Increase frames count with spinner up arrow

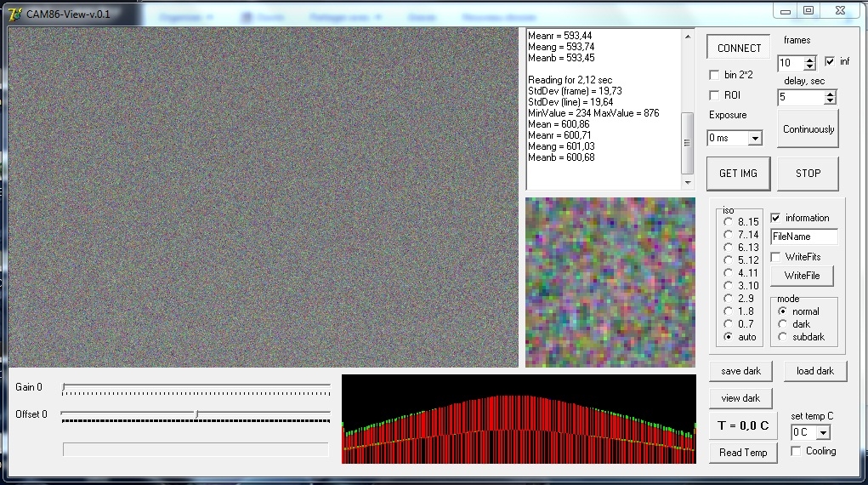click(809, 60)
